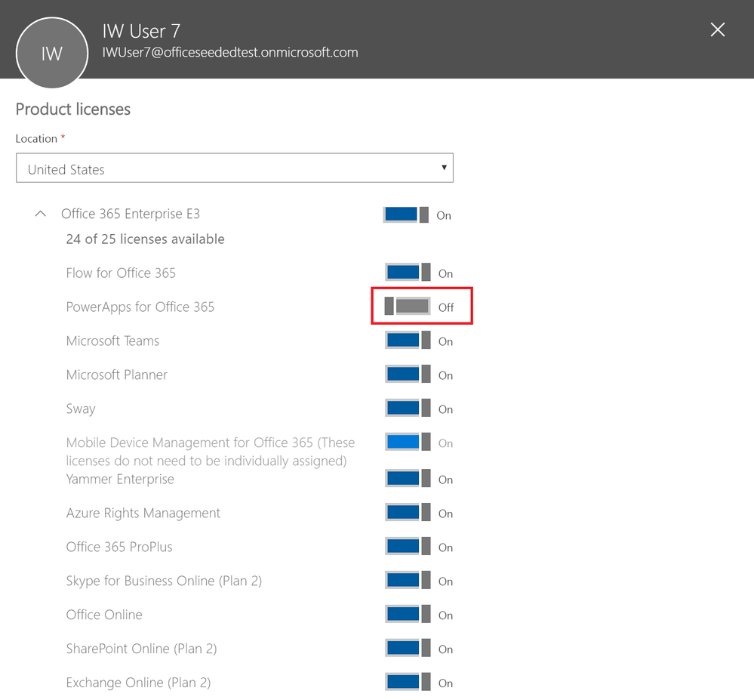The width and height of the screenshot is (754, 700).
Task: Click the IWUser7@officeseededtest.onmicrosoft.com email text
Action: tap(230, 52)
